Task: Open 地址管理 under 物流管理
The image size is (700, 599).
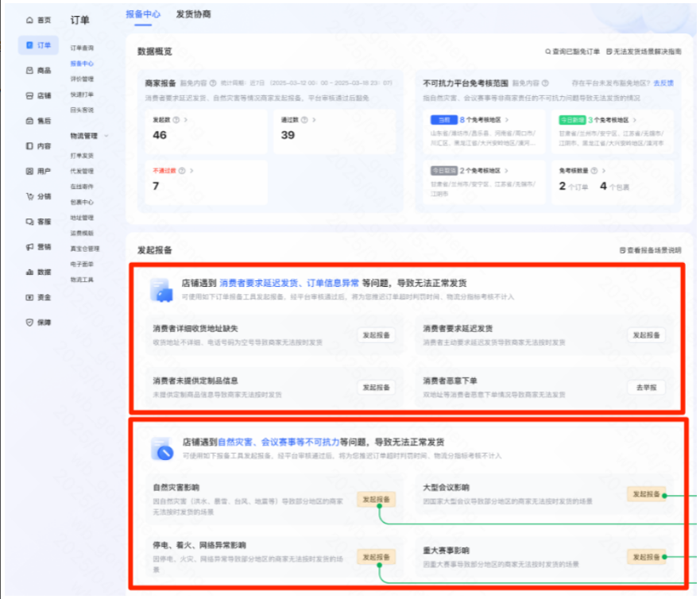Action: 82,218
